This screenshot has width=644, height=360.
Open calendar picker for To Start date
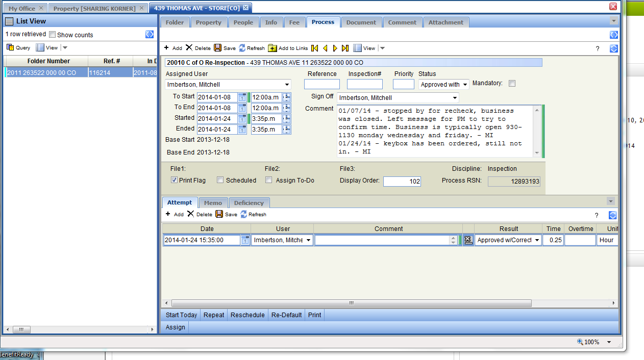[242, 97]
